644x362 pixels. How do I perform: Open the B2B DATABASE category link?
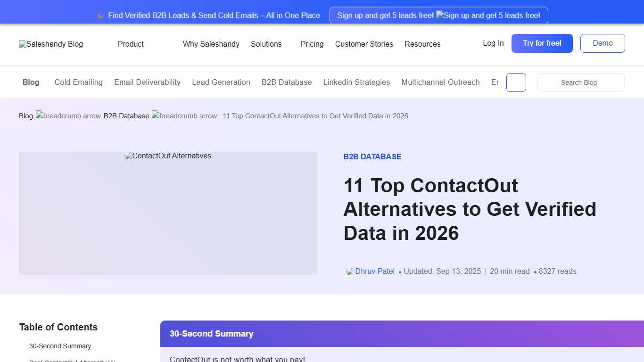pyautogui.click(x=372, y=156)
